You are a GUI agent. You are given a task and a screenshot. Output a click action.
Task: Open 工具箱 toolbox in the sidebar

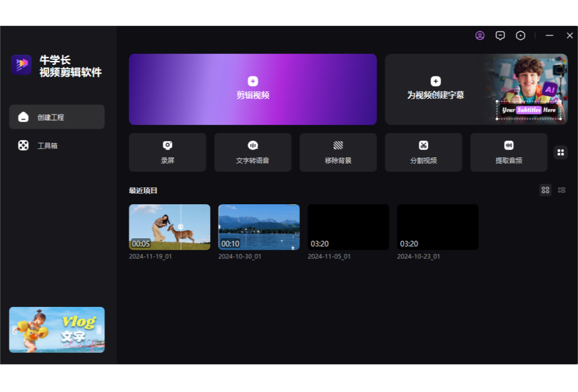pyautogui.click(x=57, y=145)
